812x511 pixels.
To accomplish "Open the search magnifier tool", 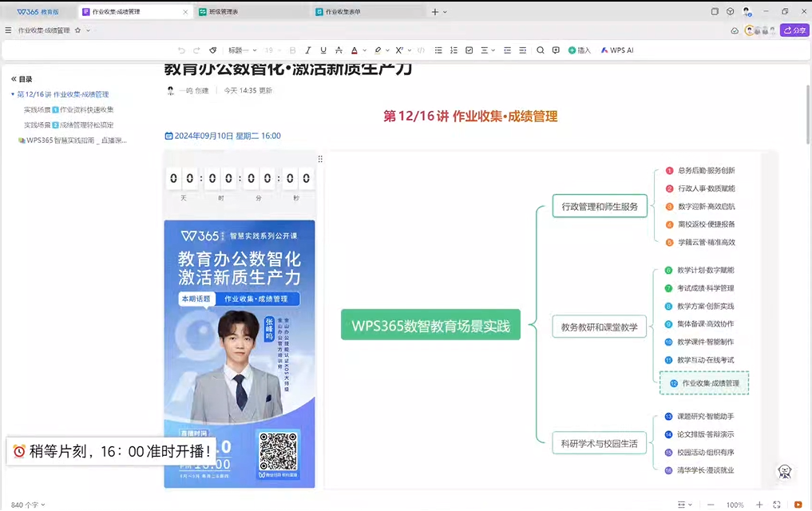I will [x=541, y=50].
